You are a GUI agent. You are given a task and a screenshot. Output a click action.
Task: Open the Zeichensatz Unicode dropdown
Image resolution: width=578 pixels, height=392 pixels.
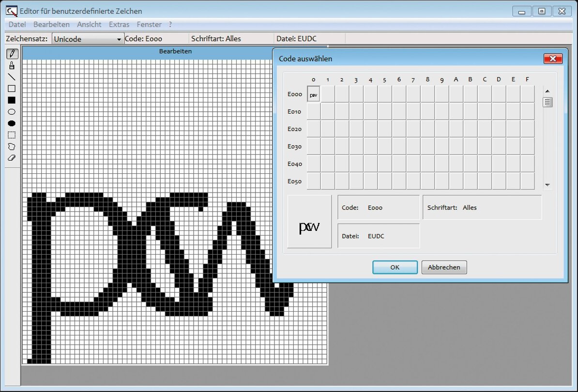coord(88,39)
